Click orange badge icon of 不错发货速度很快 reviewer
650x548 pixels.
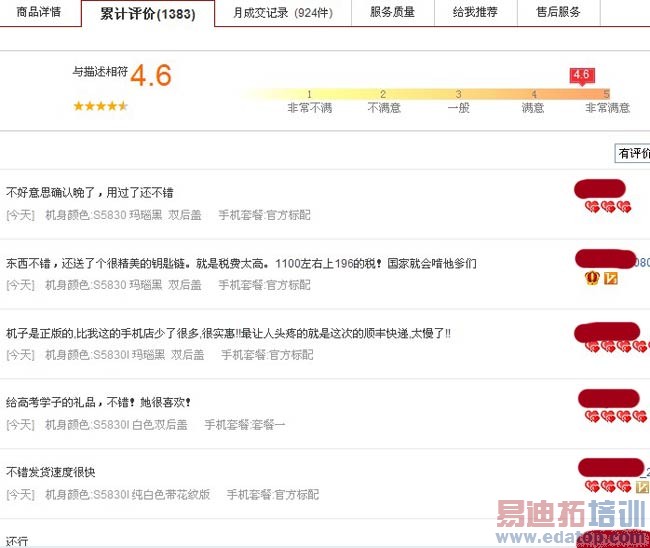pyautogui.click(x=643, y=486)
